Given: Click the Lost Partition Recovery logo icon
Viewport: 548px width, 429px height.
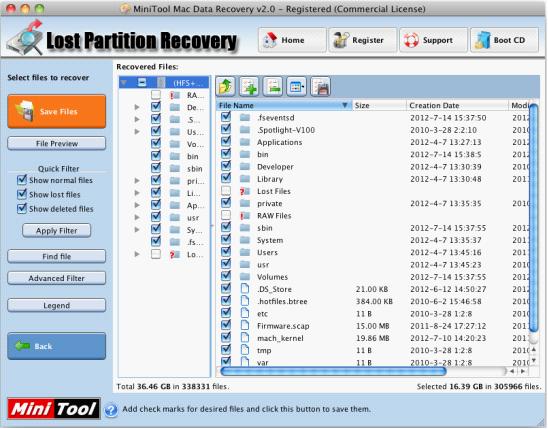Looking at the screenshot, I should [x=25, y=38].
